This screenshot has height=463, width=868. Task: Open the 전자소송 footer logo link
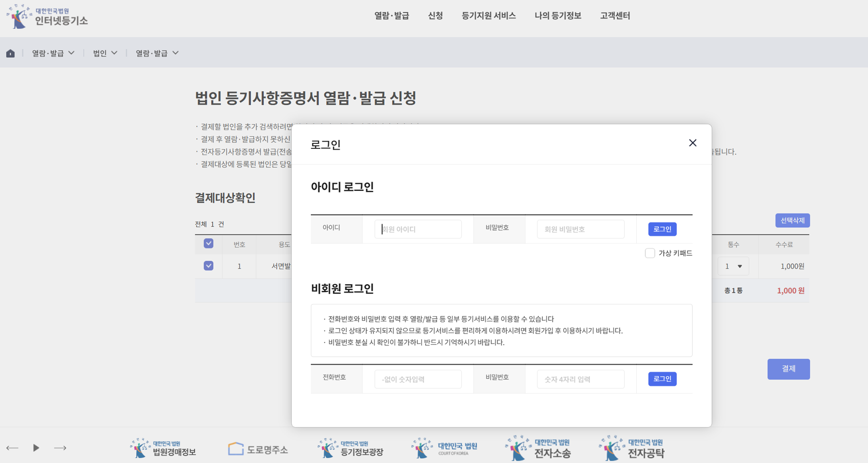click(538, 448)
